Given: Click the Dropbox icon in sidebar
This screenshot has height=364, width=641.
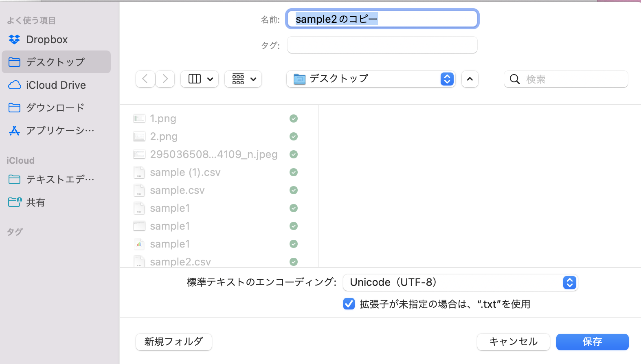Looking at the screenshot, I should pyautogui.click(x=14, y=39).
